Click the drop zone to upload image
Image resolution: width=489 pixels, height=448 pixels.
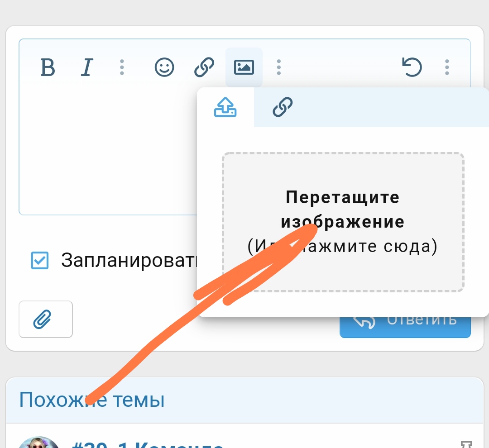pyautogui.click(x=343, y=222)
